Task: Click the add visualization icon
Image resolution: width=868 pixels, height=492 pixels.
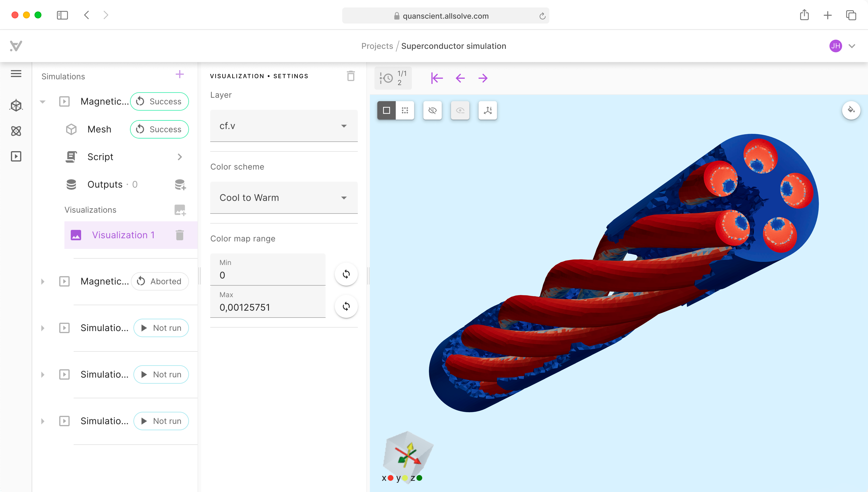Action: pos(180,210)
